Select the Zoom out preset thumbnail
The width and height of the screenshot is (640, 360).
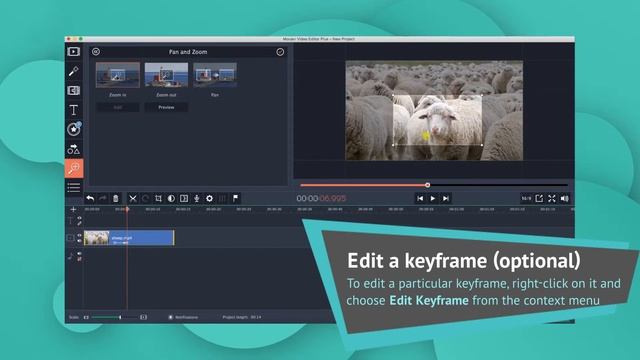click(x=166, y=75)
